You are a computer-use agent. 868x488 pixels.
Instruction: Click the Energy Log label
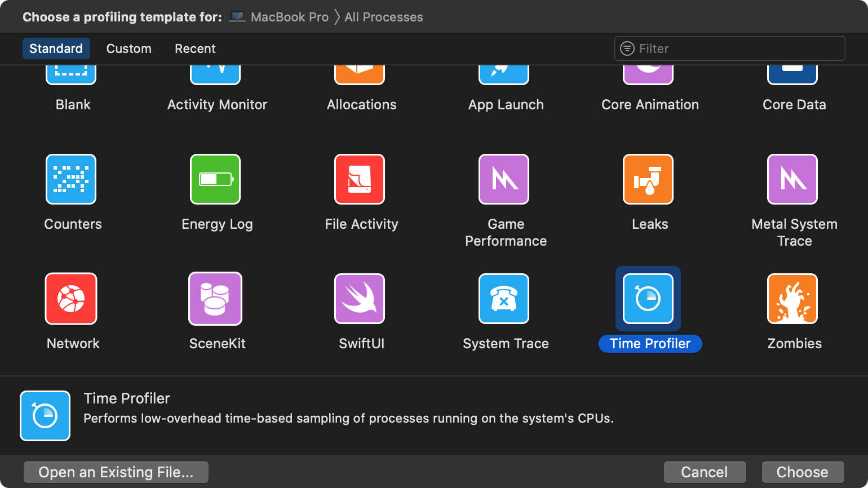(x=218, y=224)
